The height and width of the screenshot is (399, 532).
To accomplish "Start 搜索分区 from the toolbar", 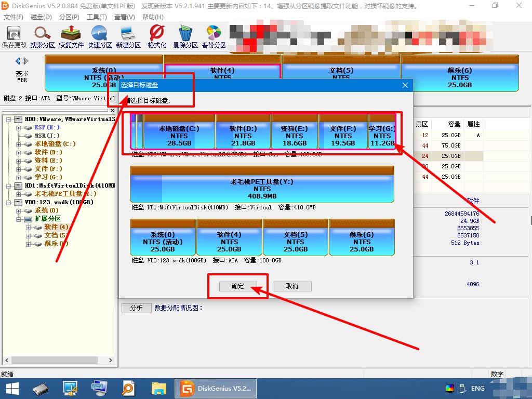I will pyautogui.click(x=43, y=37).
